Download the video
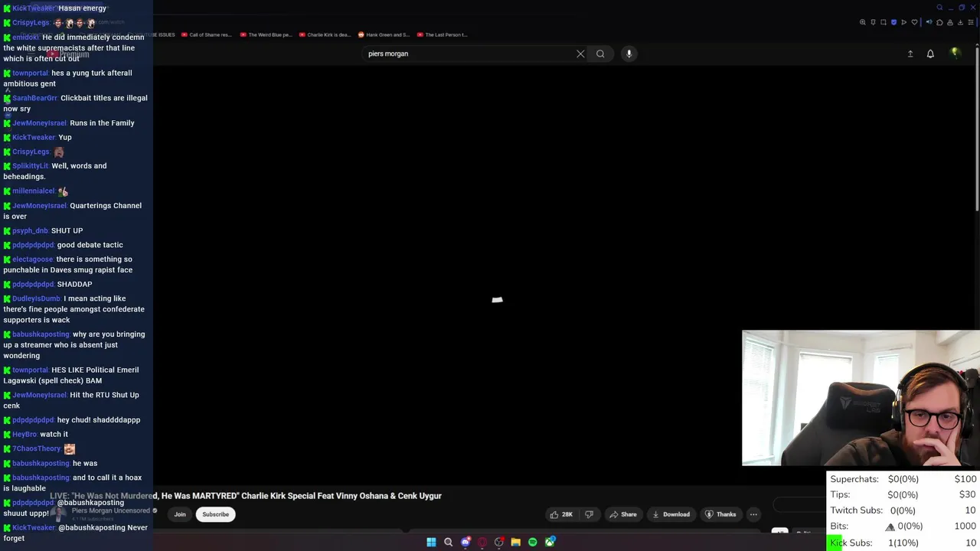Image resolution: width=980 pixels, height=551 pixels. pos(670,514)
